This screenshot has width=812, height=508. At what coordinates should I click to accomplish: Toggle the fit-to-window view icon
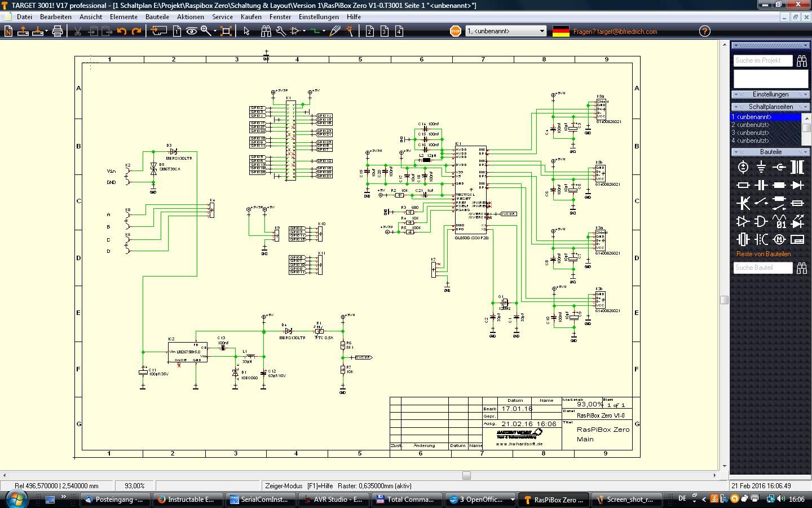click(x=226, y=32)
